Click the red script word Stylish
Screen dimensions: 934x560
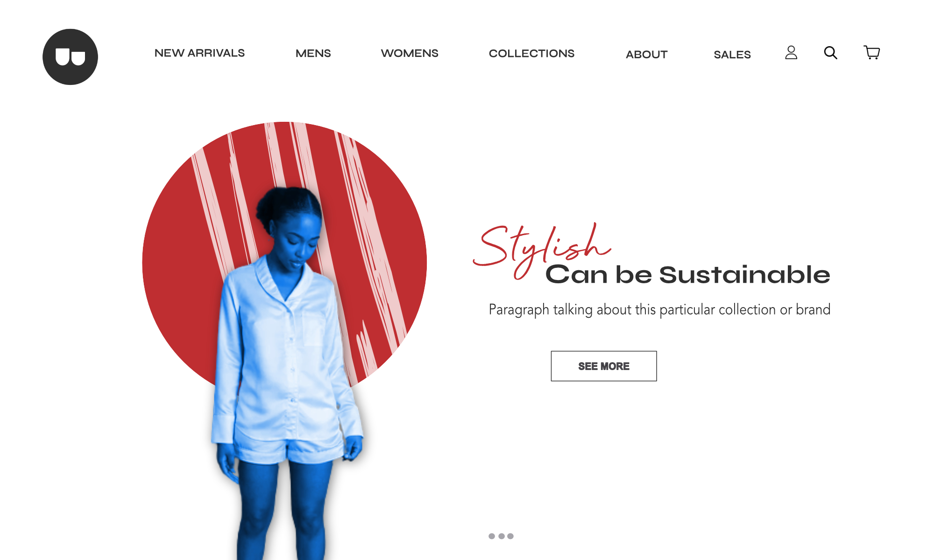(542, 250)
